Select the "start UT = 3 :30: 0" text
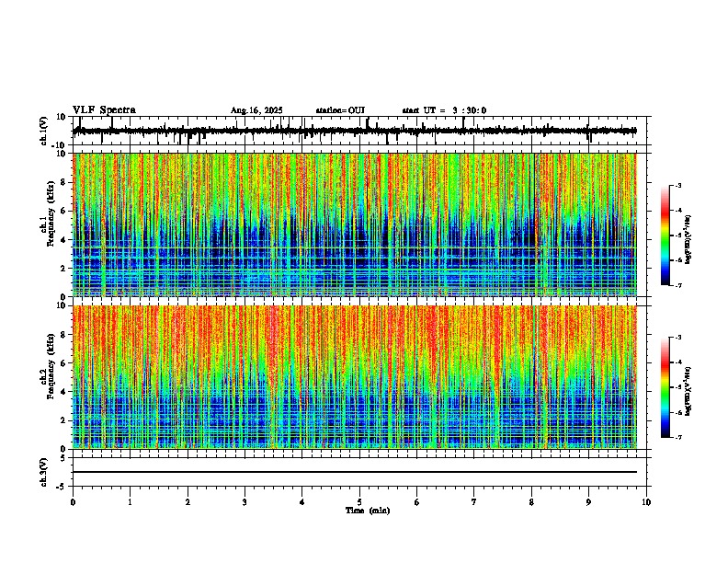Screen dimensions: 728x563 point(444,110)
